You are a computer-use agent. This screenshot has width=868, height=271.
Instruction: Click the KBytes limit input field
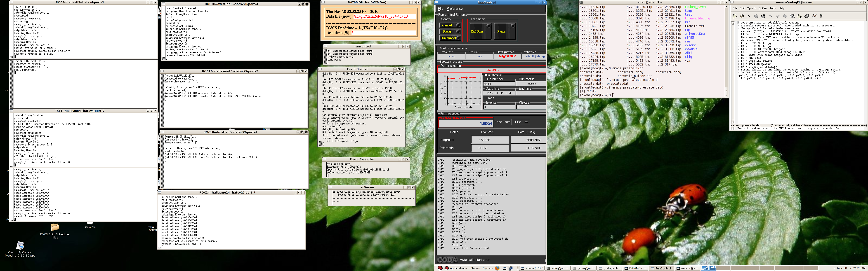pyautogui.click(x=531, y=107)
